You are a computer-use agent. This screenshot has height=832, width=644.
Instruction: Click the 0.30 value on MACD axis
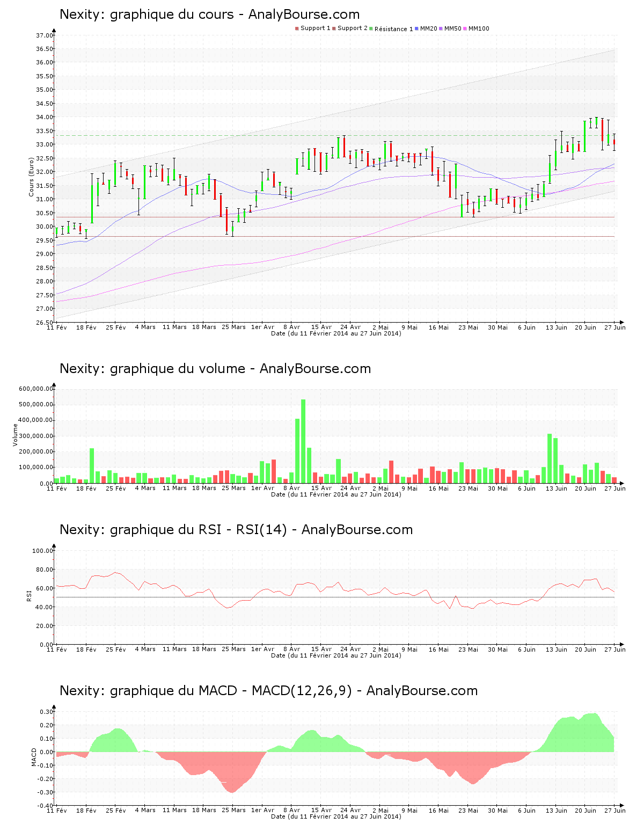point(46,712)
